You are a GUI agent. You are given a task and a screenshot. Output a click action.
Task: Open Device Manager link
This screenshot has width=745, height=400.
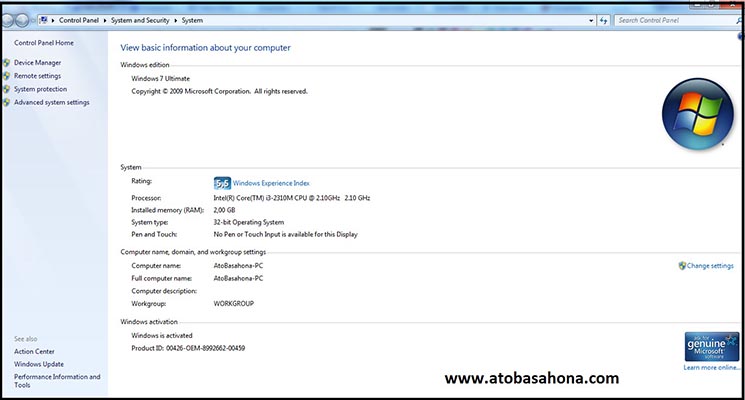click(x=38, y=63)
